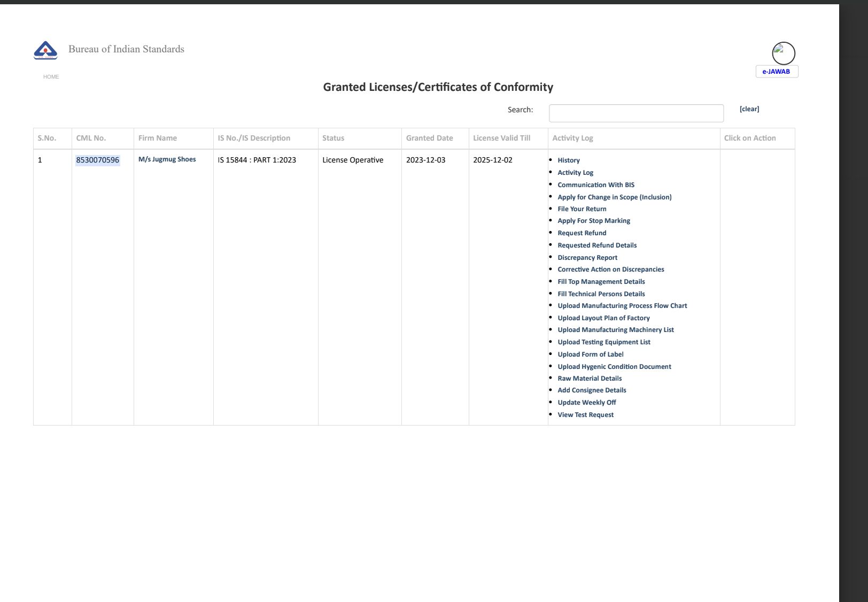Go to the HOME menu link
This screenshot has height=602, width=868.
[51, 77]
